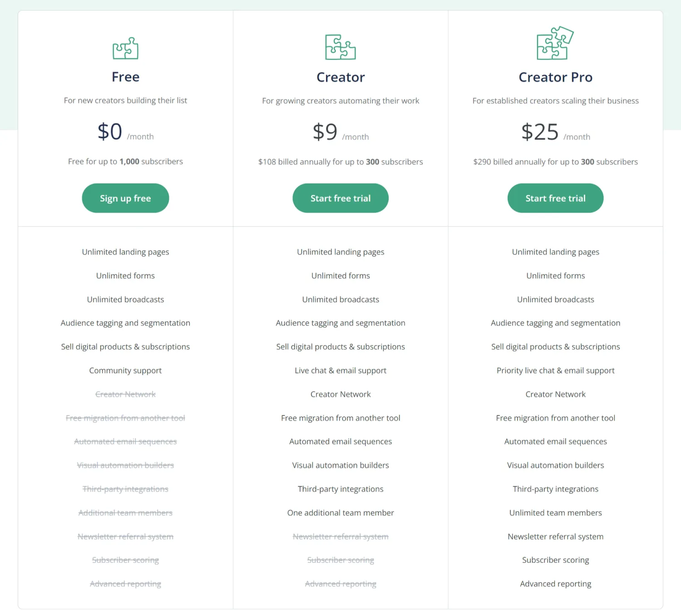Click Priority live chat & email support
The width and height of the screenshot is (681, 616).
click(x=555, y=370)
